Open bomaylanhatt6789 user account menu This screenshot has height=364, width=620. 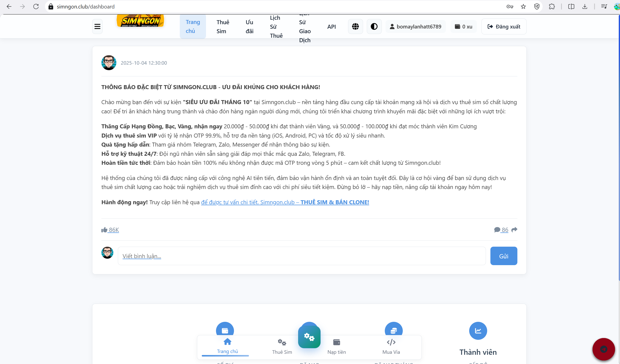pyautogui.click(x=415, y=26)
